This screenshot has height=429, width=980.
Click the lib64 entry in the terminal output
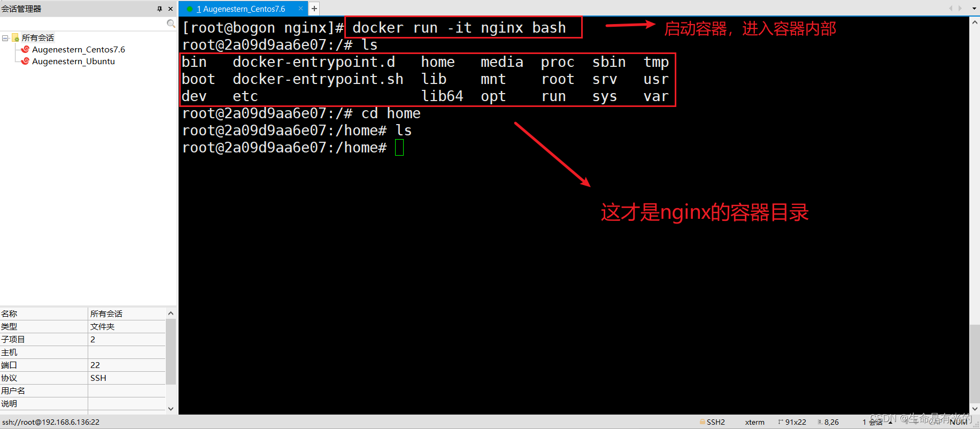[442, 96]
